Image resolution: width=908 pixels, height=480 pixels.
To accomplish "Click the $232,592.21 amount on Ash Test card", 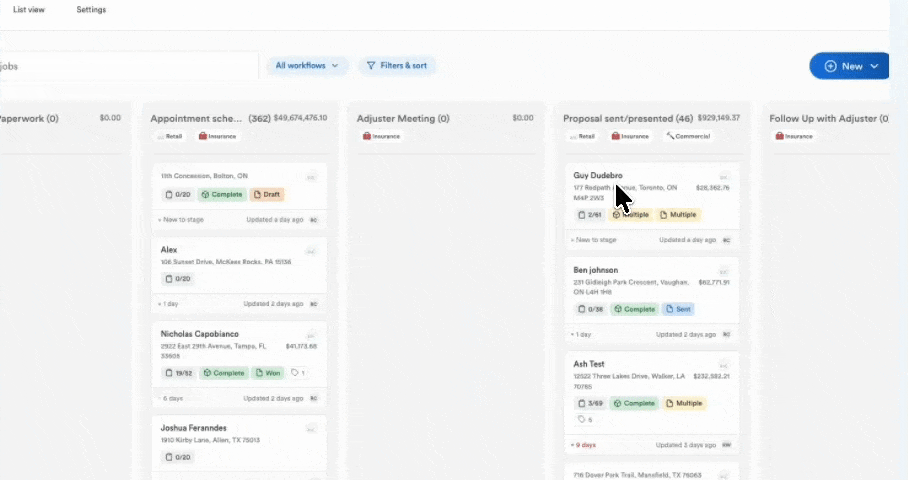I will pos(711,376).
